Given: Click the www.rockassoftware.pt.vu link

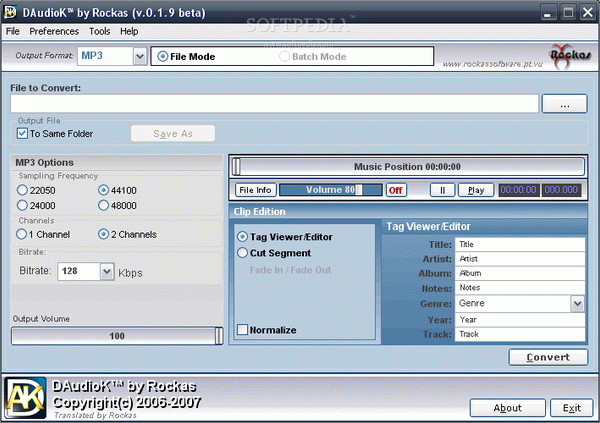Looking at the screenshot, I should click(x=492, y=64).
